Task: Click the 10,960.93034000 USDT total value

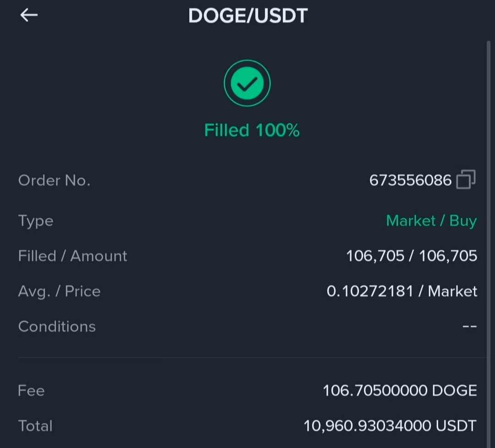Action: click(x=390, y=426)
